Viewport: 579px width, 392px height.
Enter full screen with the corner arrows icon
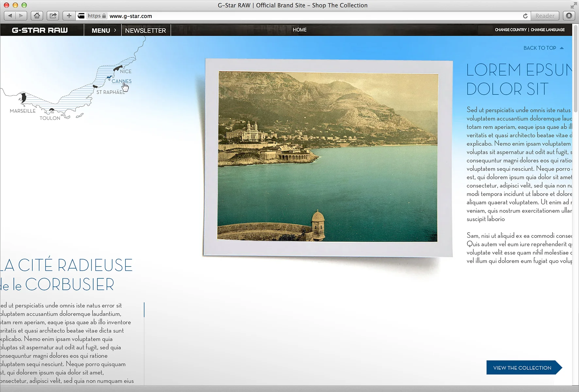[x=573, y=5]
